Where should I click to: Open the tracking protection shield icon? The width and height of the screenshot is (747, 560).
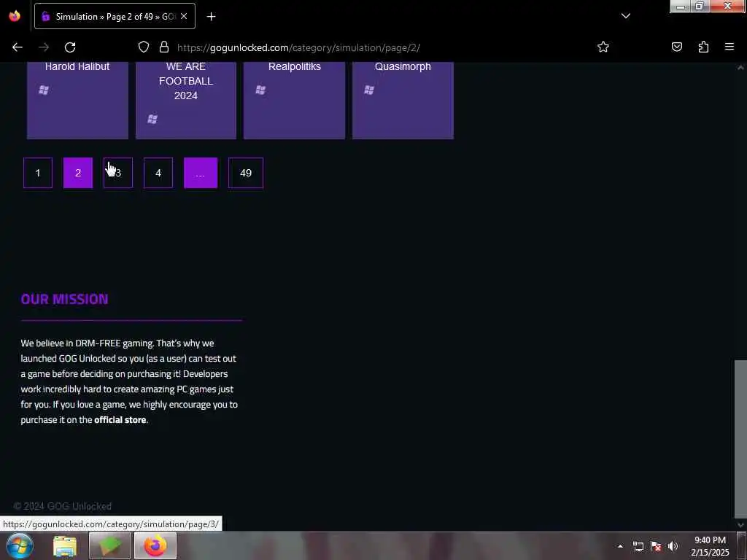tap(144, 47)
